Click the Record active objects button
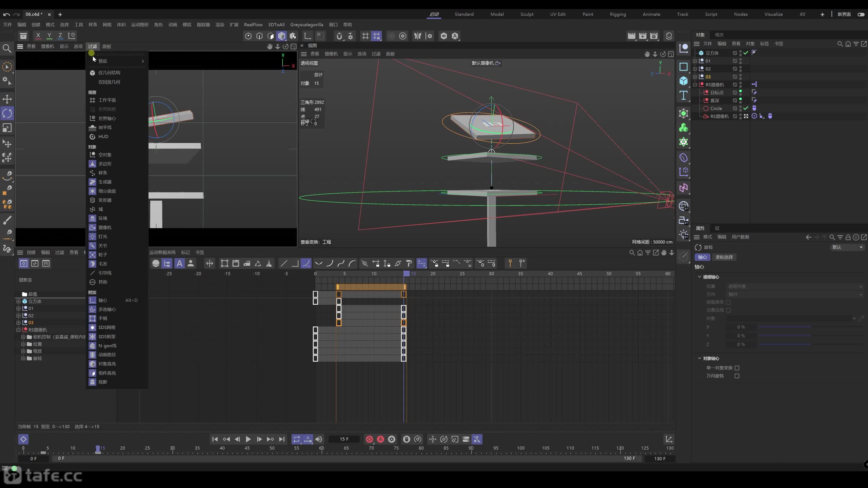This screenshot has height=488, width=868. click(370, 439)
